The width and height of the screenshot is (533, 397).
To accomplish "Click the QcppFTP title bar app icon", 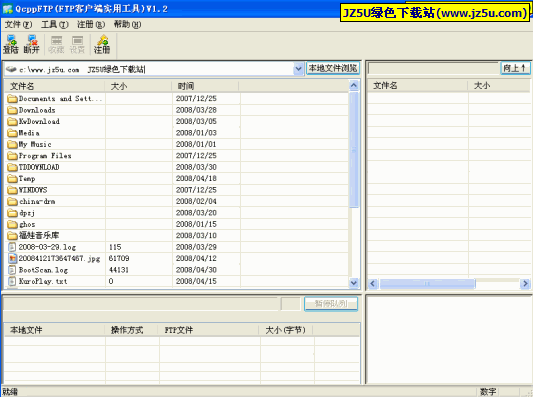I will click(x=7, y=9).
